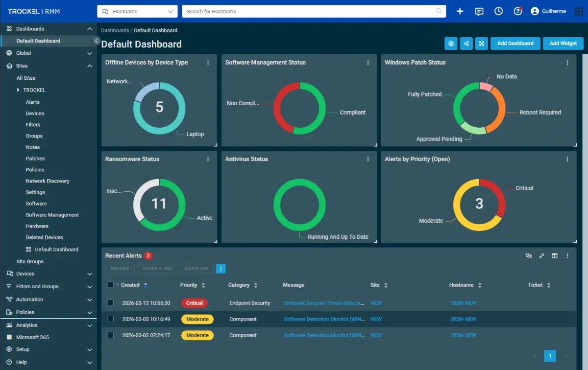Open Ransomware Status widget kebab menu
This screenshot has height=370, width=588.
(x=208, y=159)
